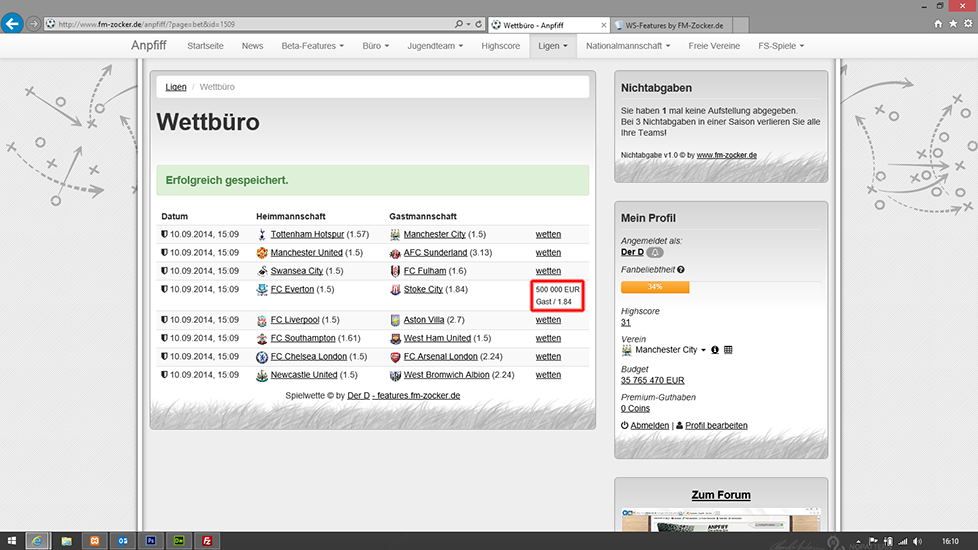This screenshot has height=550, width=978.
Task: Click the browser address bar URL field
Action: tap(250, 23)
